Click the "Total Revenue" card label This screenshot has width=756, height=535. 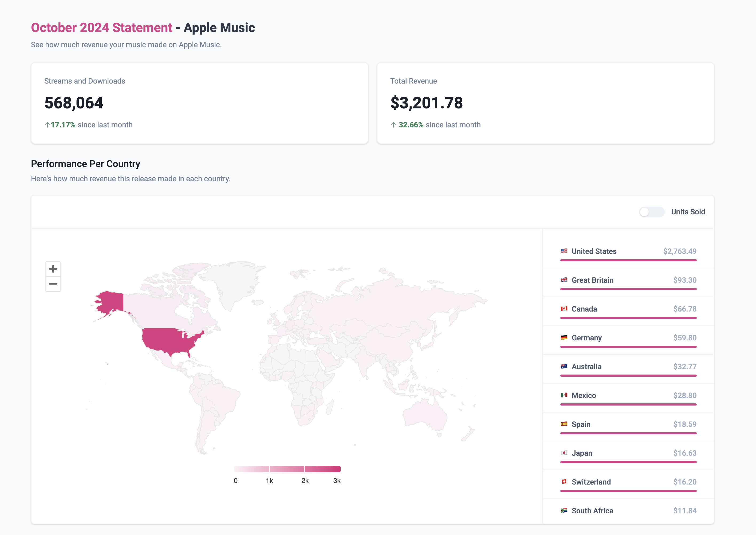click(x=414, y=81)
